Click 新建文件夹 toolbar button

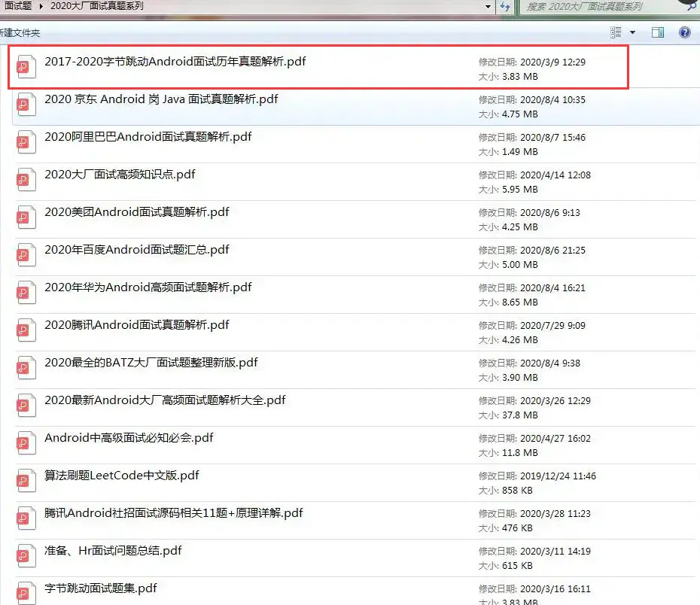pos(20,33)
